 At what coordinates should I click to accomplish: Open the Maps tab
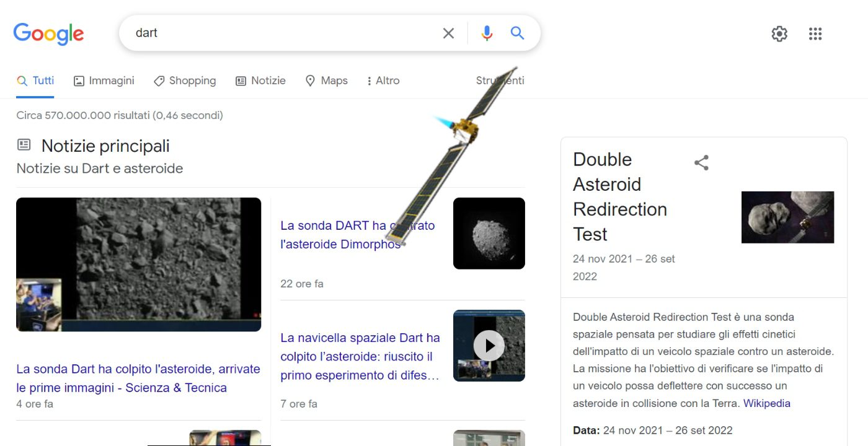(327, 81)
